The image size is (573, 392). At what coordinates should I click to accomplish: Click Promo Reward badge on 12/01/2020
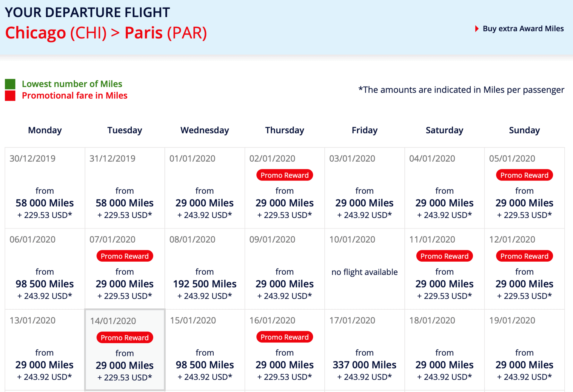[x=524, y=256]
